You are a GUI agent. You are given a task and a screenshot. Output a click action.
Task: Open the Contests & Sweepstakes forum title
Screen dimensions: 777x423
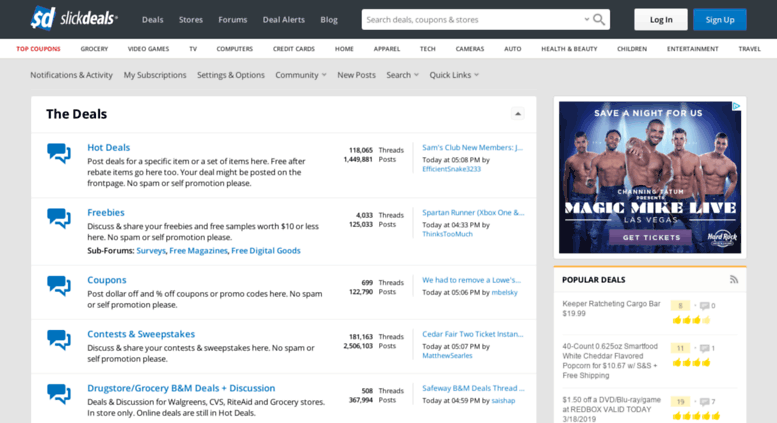[x=141, y=334]
